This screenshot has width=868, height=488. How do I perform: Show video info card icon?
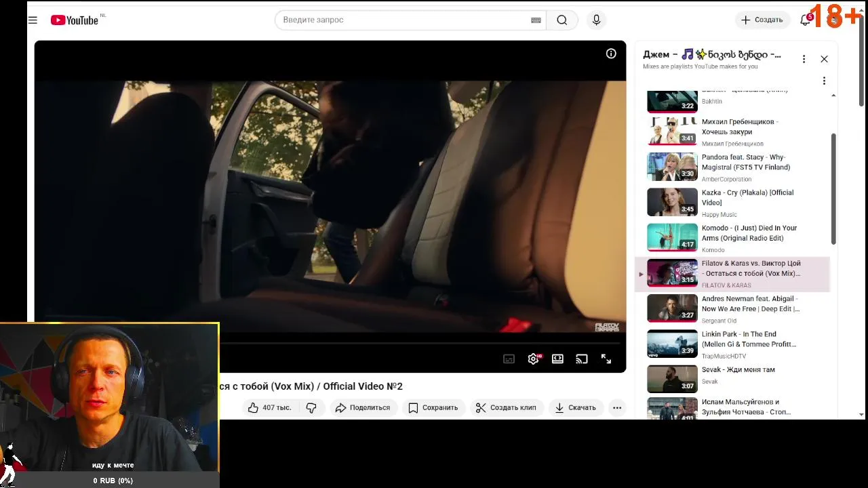tap(611, 54)
